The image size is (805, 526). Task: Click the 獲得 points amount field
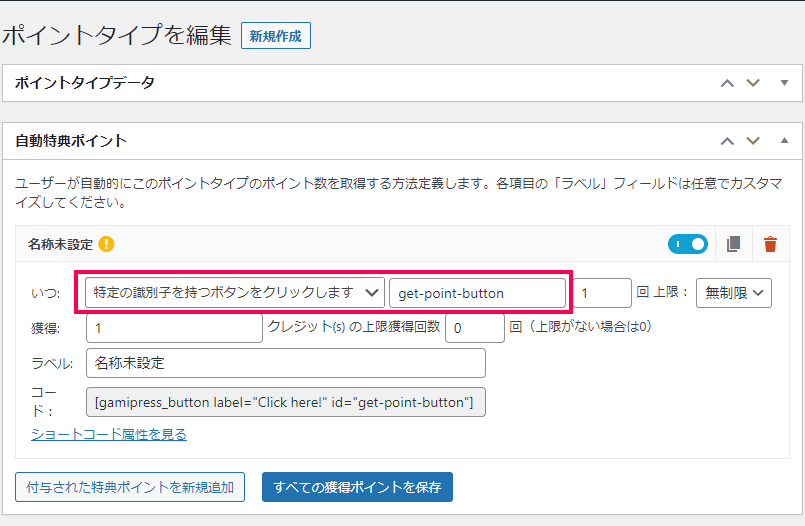(x=175, y=328)
